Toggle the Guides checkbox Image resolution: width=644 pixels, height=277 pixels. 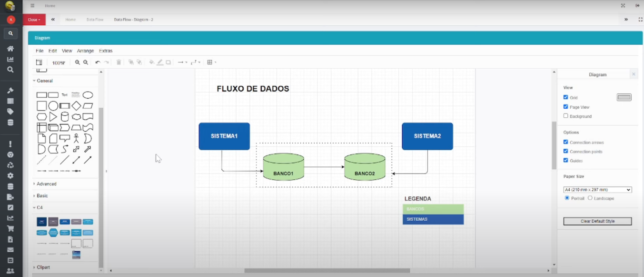pos(566,160)
